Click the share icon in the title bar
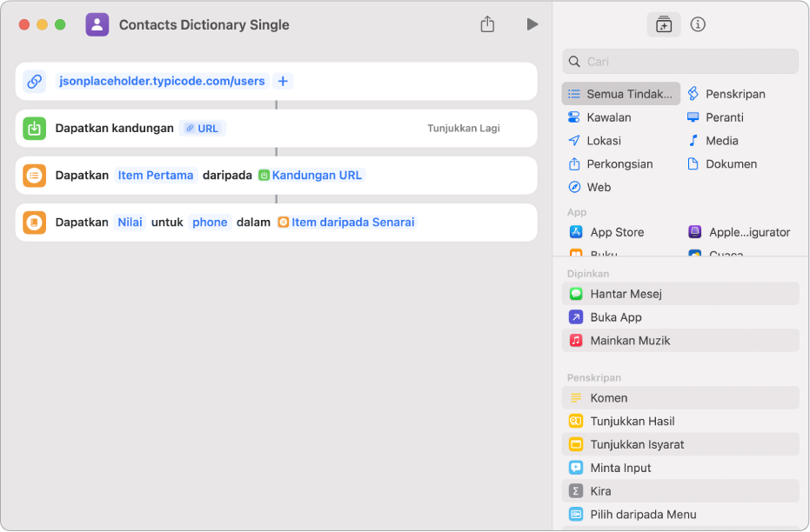The width and height of the screenshot is (810, 532). 487,23
